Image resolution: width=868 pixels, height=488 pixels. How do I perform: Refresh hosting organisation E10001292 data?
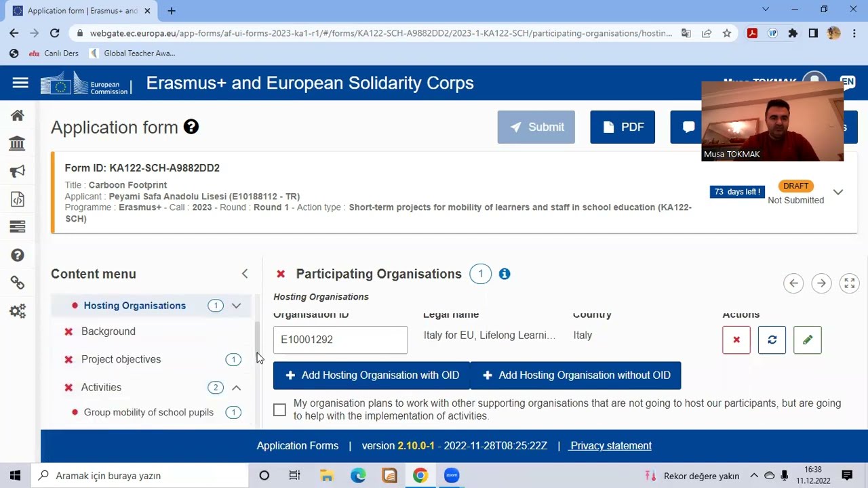point(772,340)
